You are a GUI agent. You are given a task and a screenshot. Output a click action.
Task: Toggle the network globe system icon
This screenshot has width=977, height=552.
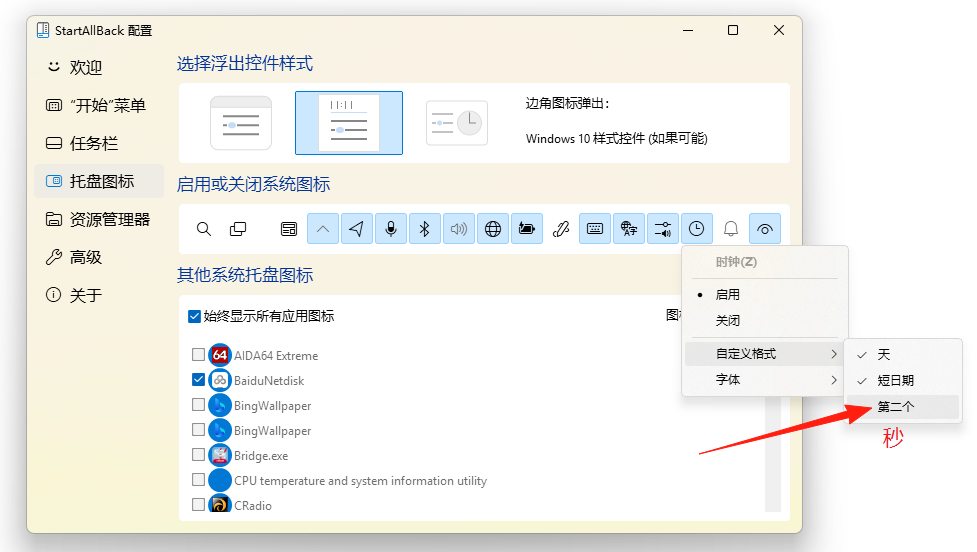[493, 229]
